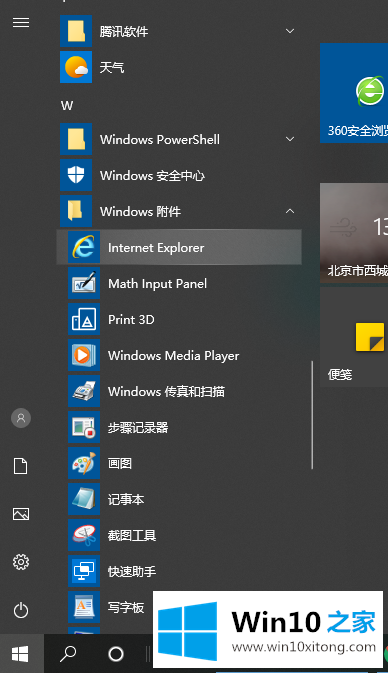Open the 360安全浏览器 tile
The image size is (388, 673).
point(354,93)
